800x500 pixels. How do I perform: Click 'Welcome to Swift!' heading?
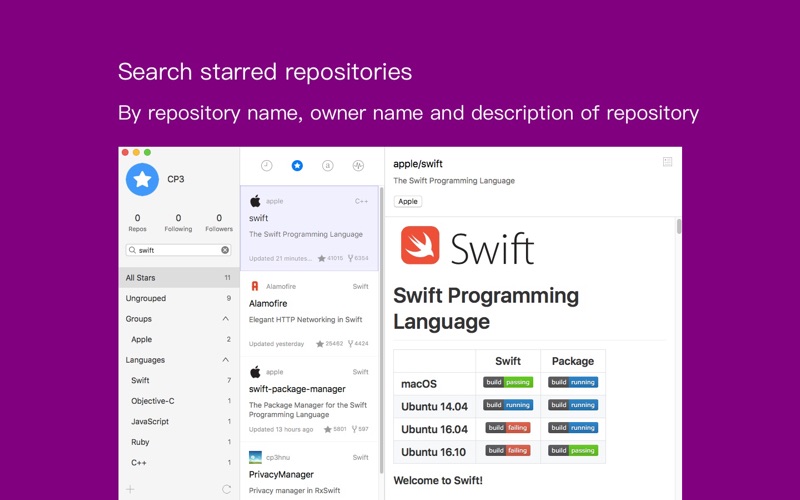coord(438,480)
